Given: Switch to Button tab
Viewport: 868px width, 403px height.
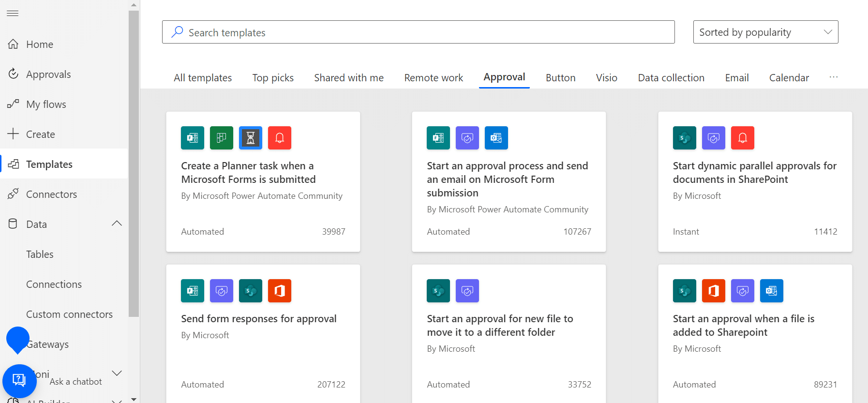Looking at the screenshot, I should pyautogui.click(x=560, y=77).
